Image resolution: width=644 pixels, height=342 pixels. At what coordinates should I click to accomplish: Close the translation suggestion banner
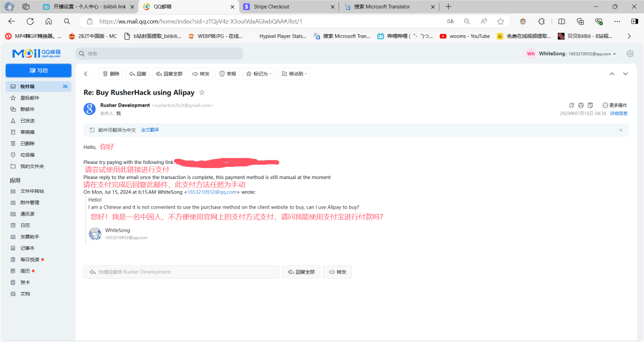[620, 130]
